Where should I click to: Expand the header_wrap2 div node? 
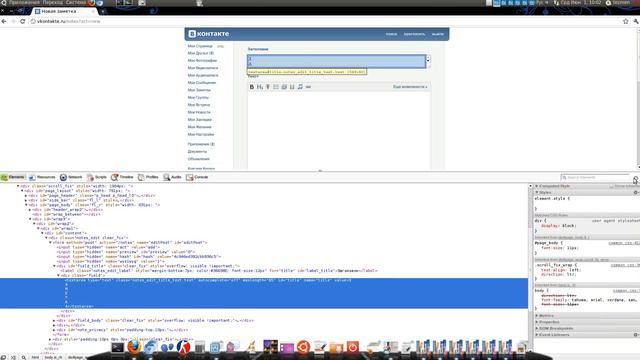(30, 210)
